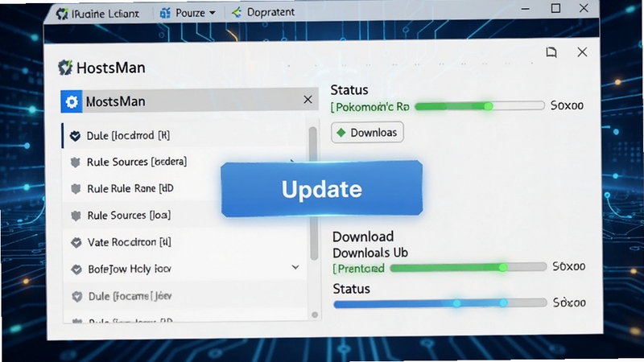Click the round button below the list scrollbar
This screenshot has height=362, width=644.
[315, 315]
